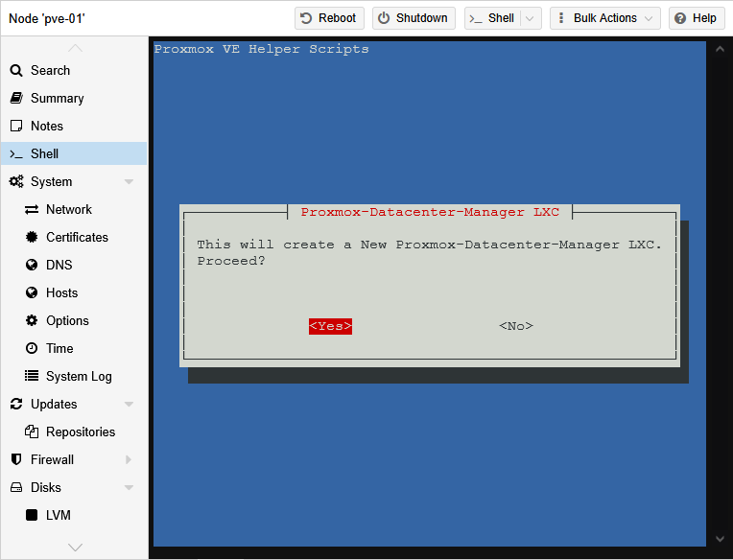The image size is (733, 560).
Task: Click the System gears icon
Action: pos(16,181)
